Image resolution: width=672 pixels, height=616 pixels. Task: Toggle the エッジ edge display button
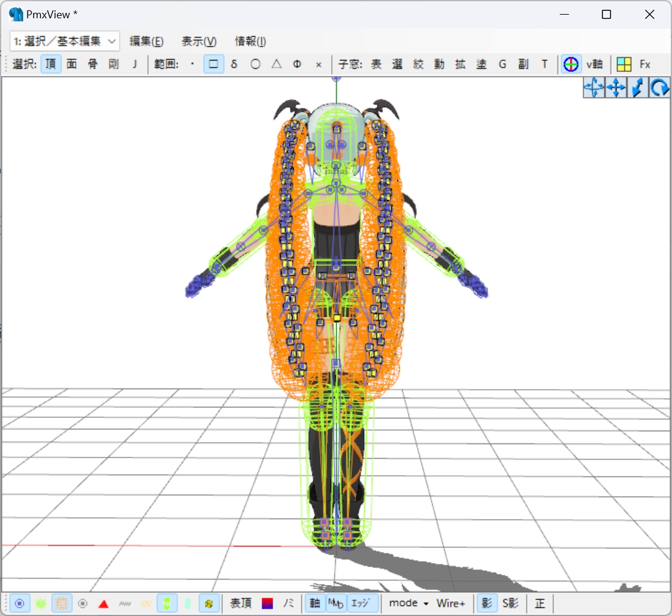(363, 604)
